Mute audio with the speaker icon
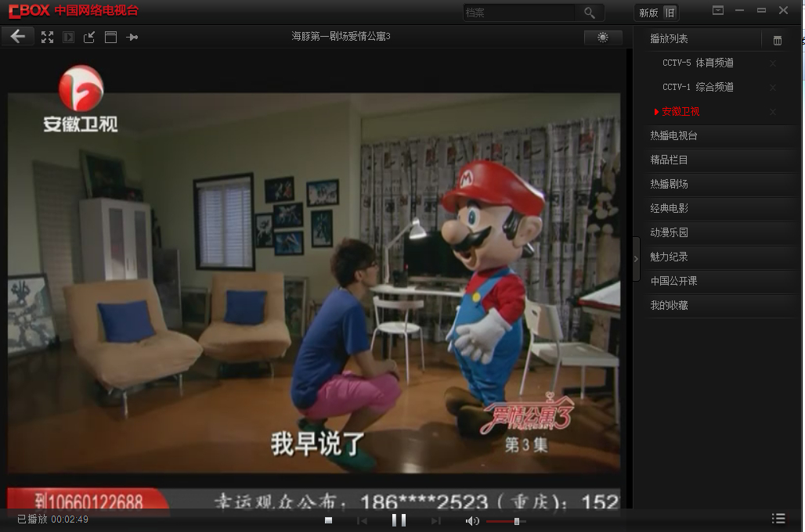Viewport: 805px width, 532px height. 472,521
